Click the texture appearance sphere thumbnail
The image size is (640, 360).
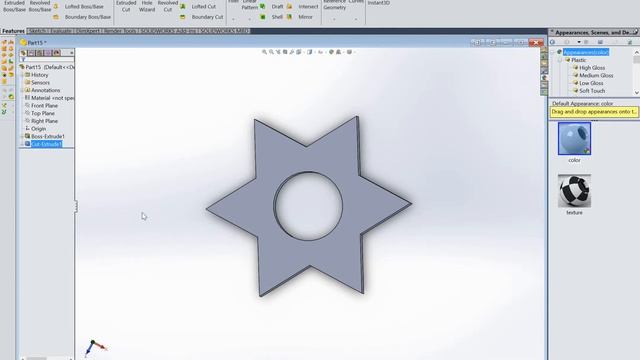(x=574, y=191)
